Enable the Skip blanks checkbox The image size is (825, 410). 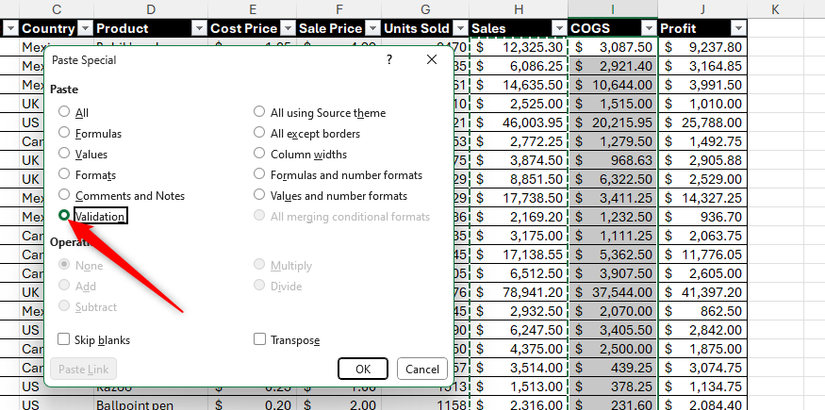coord(64,339)
